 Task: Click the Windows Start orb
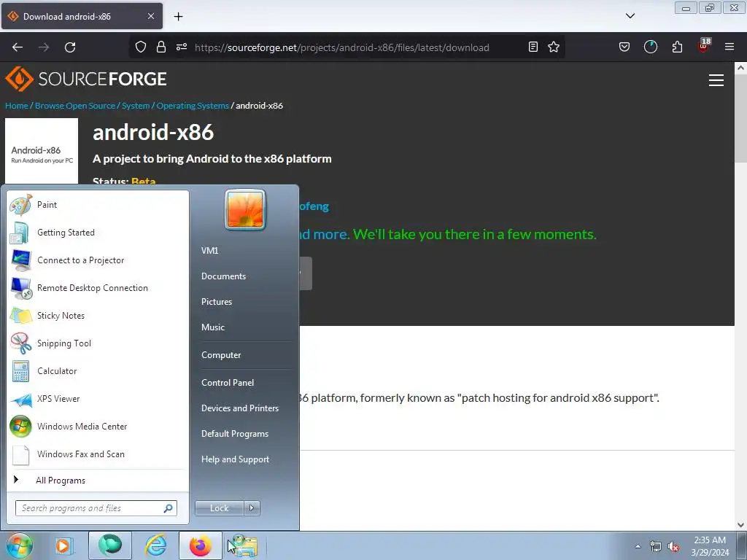click(19, 545)
